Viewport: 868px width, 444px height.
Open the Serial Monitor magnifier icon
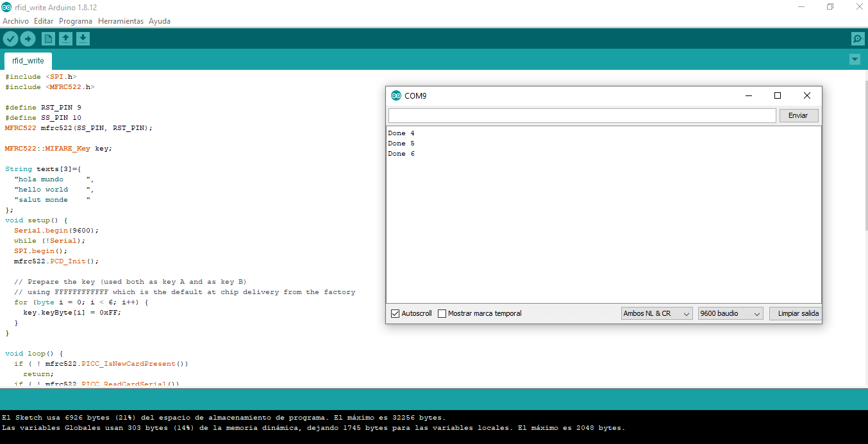[x=858, y=39]
